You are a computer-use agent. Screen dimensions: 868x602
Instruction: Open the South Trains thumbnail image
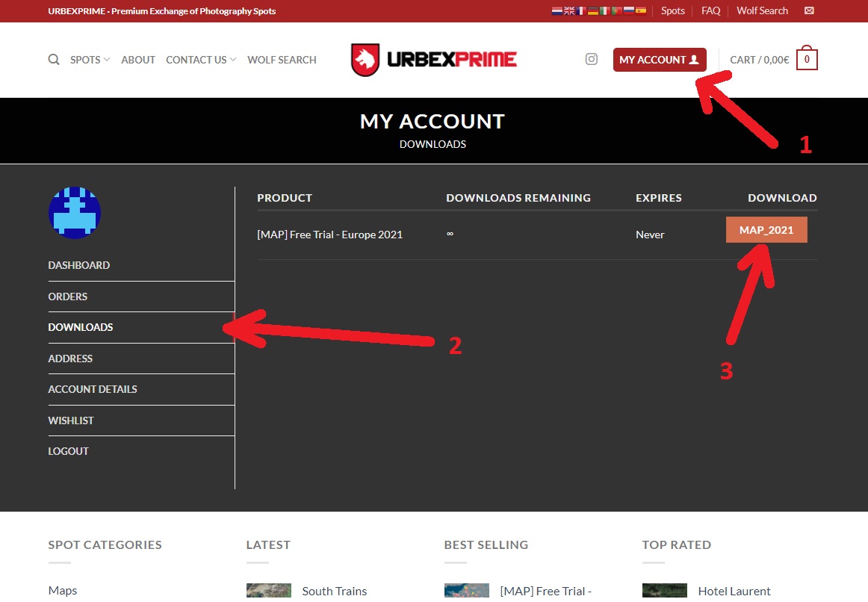tap(268, 590)
